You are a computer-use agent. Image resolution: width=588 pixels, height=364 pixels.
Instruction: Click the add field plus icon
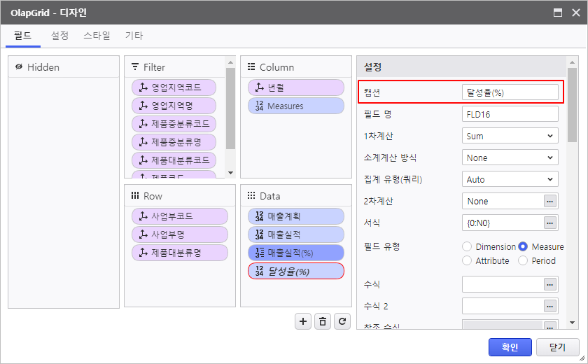pos(303,321)
